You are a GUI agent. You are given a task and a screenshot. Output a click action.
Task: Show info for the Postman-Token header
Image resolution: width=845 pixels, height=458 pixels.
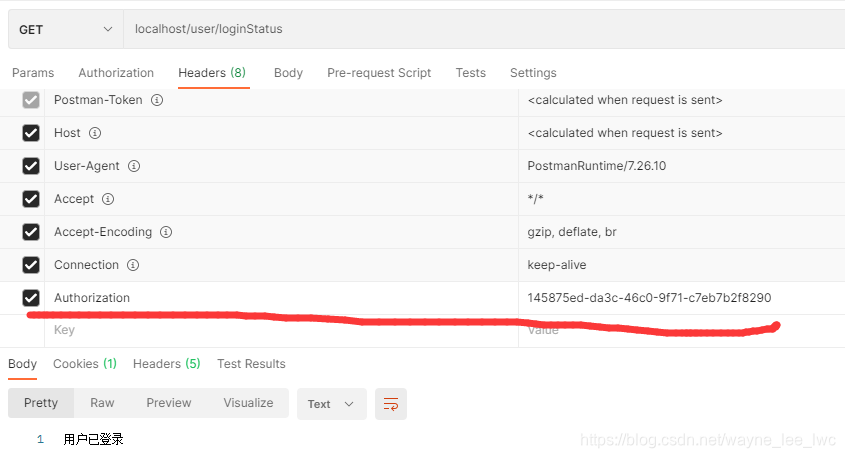coord(157,100)
